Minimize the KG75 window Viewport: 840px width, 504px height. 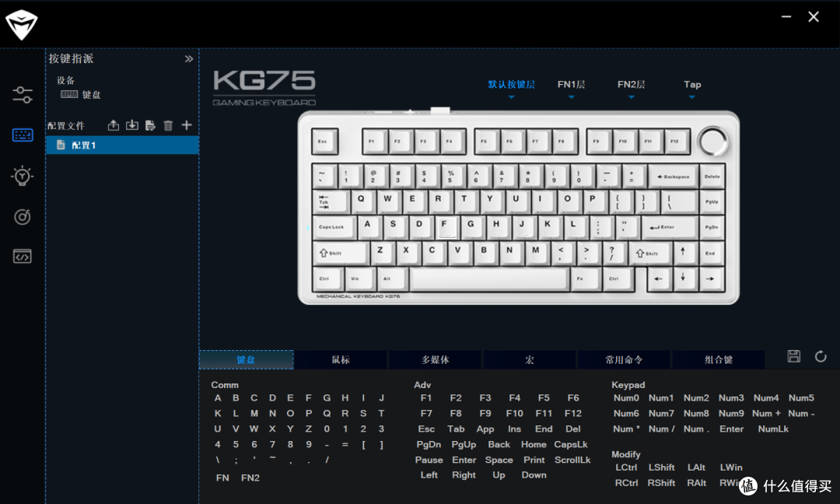[786, 16]
